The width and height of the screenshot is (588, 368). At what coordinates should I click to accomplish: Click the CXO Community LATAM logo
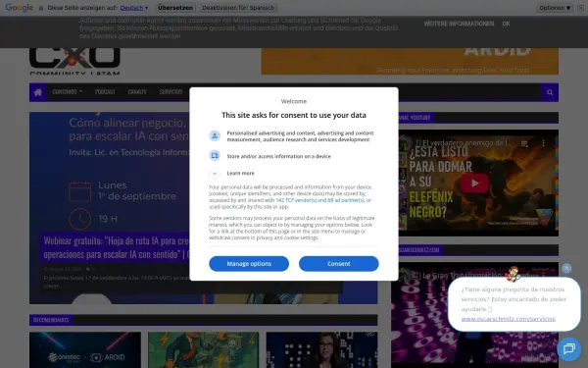click(x=74, y=61)
